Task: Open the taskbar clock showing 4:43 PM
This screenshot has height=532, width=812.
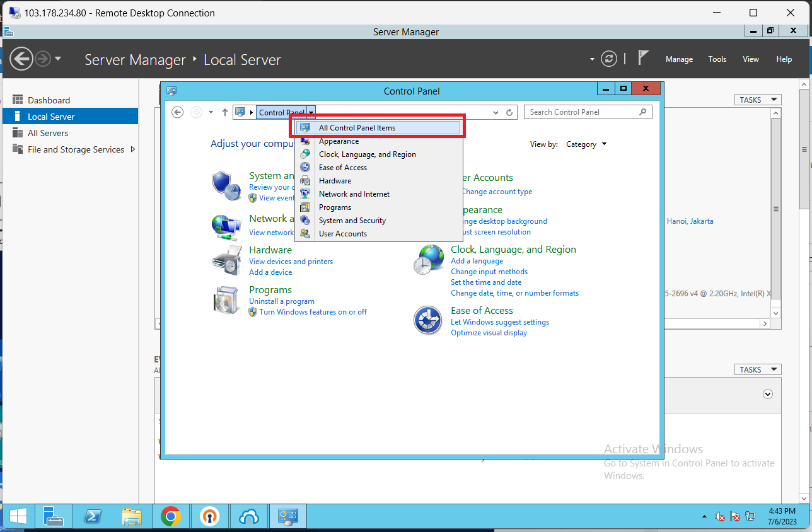Action: click(782, 516)
